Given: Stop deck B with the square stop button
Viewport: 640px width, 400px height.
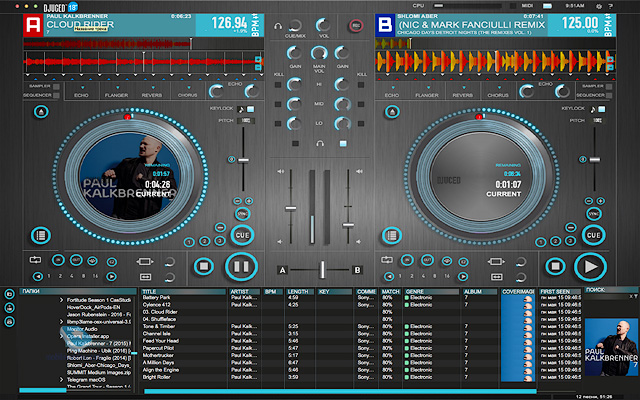Looking at the screenshot, I should pos(555,267).
